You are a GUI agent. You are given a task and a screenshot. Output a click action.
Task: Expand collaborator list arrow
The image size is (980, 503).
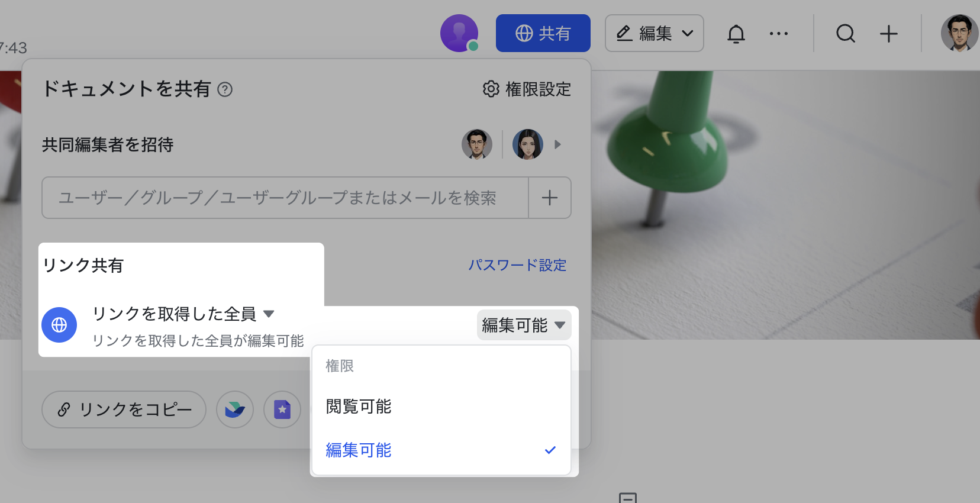557,144
